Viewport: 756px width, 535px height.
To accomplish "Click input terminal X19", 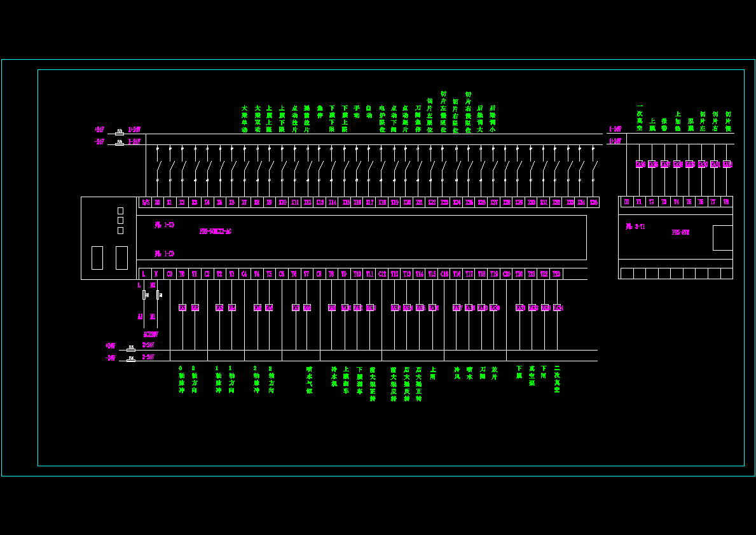I will [x=394, y=203].
